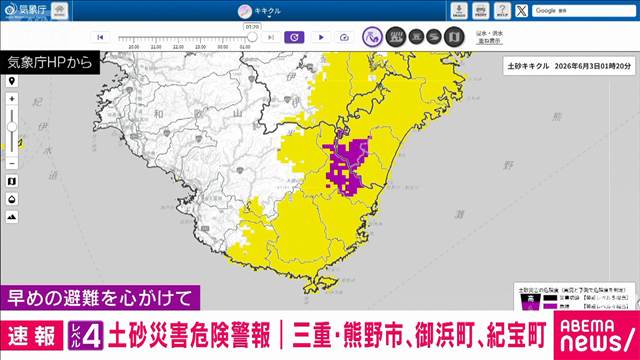Viewport: 640px width, 360px height.
Task: Play the time animation
Action: pyautogui.click(x=321, y=37)
